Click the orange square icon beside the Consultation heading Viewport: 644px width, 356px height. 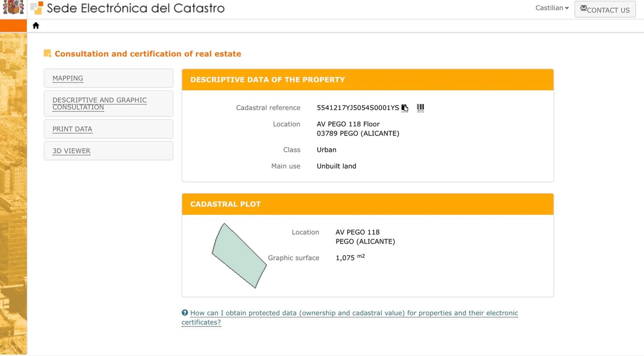[x=47, y=53]
